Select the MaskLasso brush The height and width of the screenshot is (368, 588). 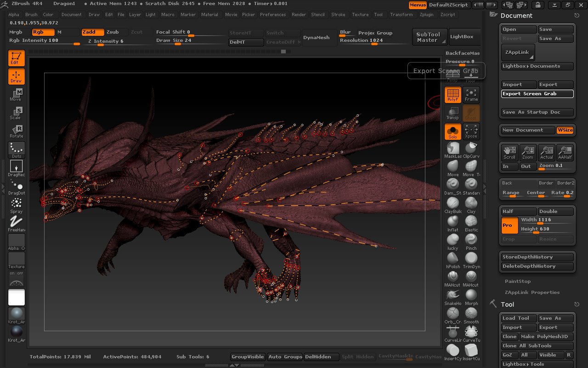coord(453,150)
